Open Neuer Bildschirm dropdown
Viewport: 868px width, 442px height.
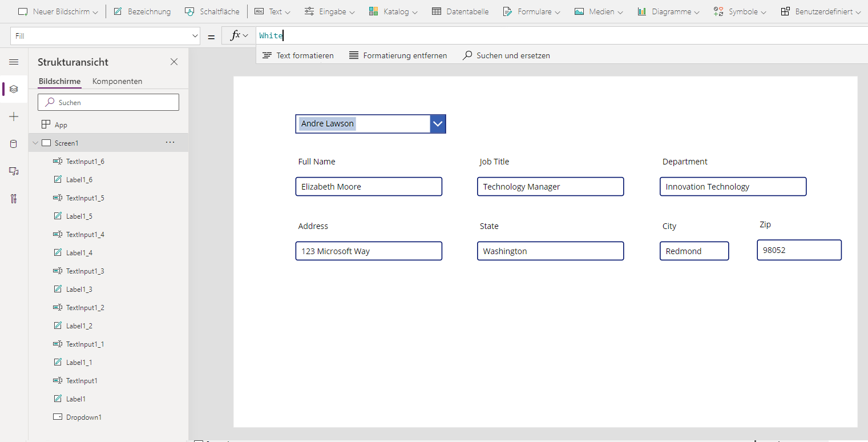click(58, 11)
